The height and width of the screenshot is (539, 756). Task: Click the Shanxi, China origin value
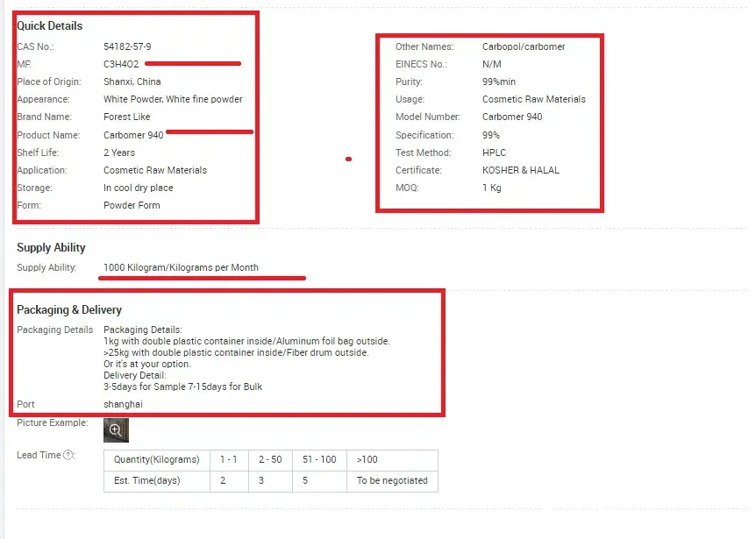(132, 82)
